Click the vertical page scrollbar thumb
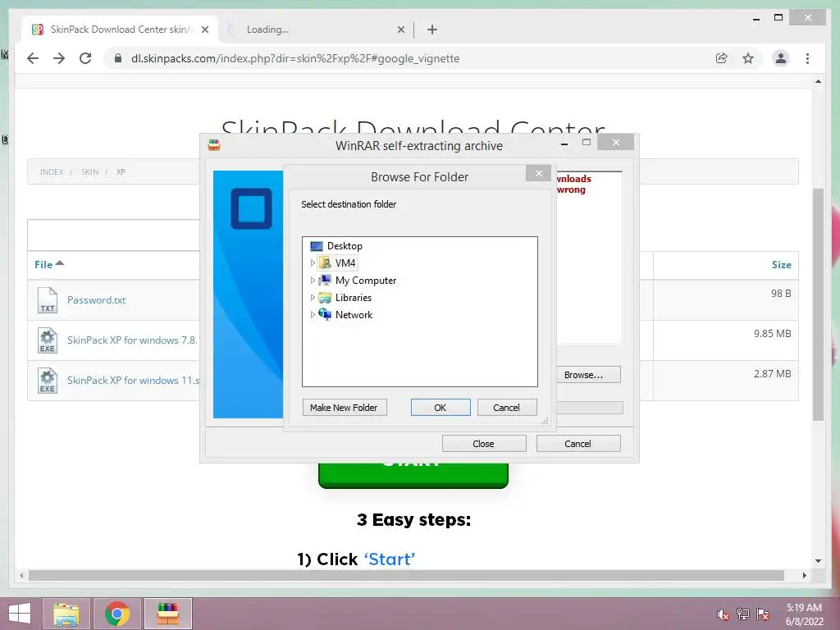This screenshot has width=840, height=630. tap(818, 304)
